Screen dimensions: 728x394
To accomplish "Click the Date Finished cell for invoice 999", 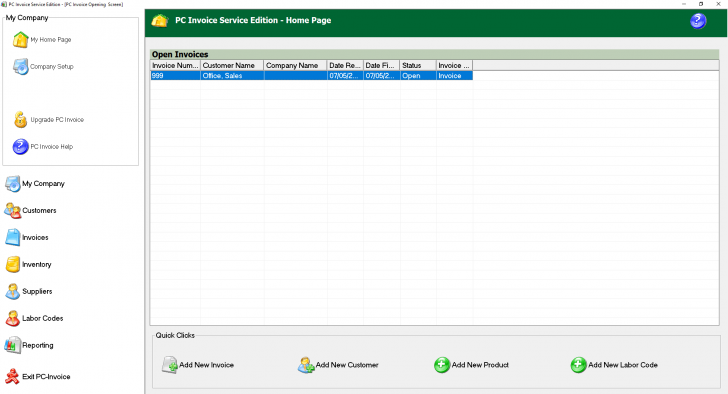I will (381, 76).
